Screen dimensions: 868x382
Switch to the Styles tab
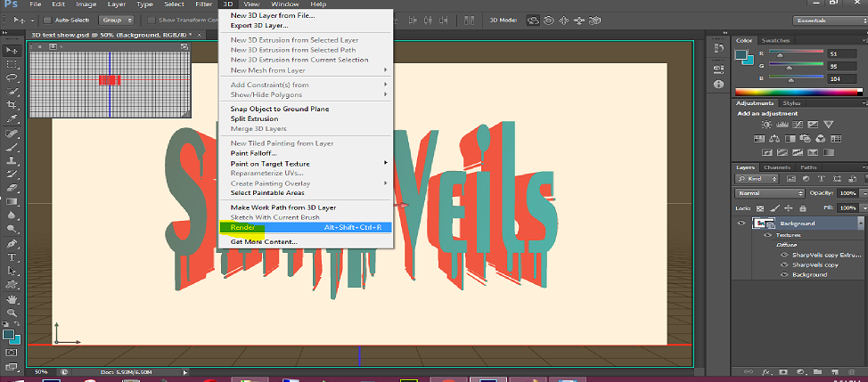pos(791,103)
